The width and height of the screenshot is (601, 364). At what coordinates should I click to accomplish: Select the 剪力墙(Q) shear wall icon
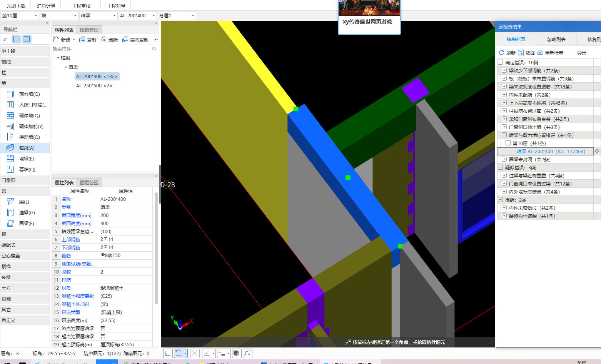[10, 94]
